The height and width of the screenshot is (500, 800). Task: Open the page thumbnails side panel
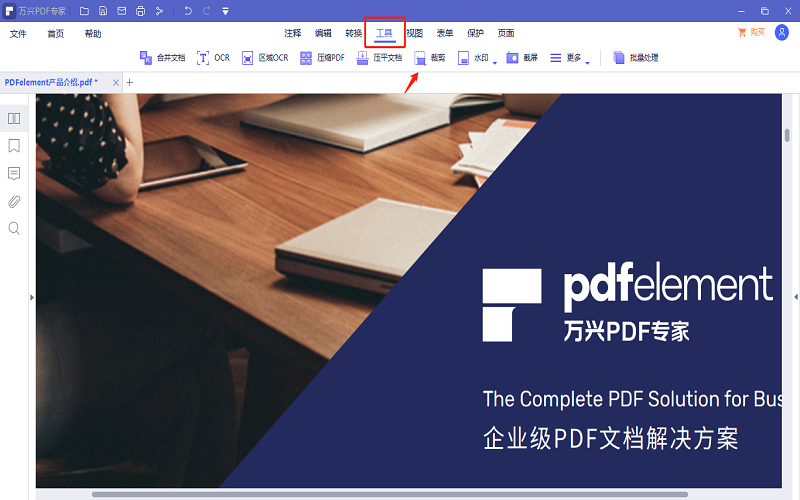click(14, 119)
